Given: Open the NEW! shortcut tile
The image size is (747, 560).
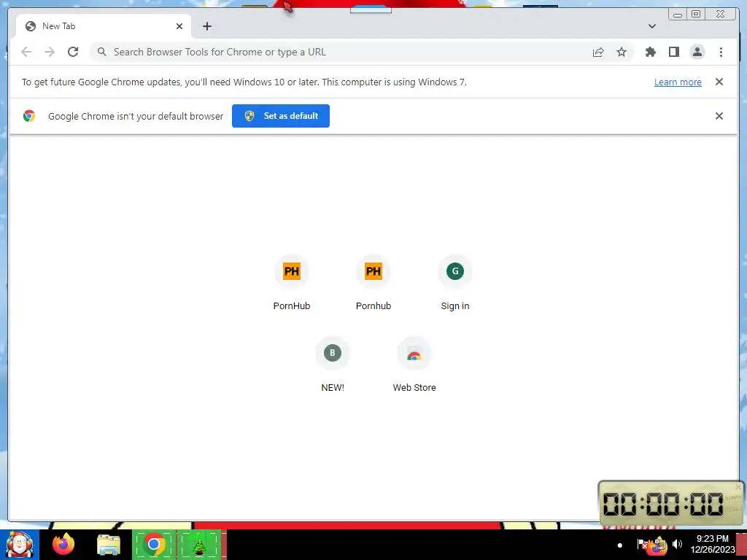Looking at the screenshot, I should (x=333, y=365).
